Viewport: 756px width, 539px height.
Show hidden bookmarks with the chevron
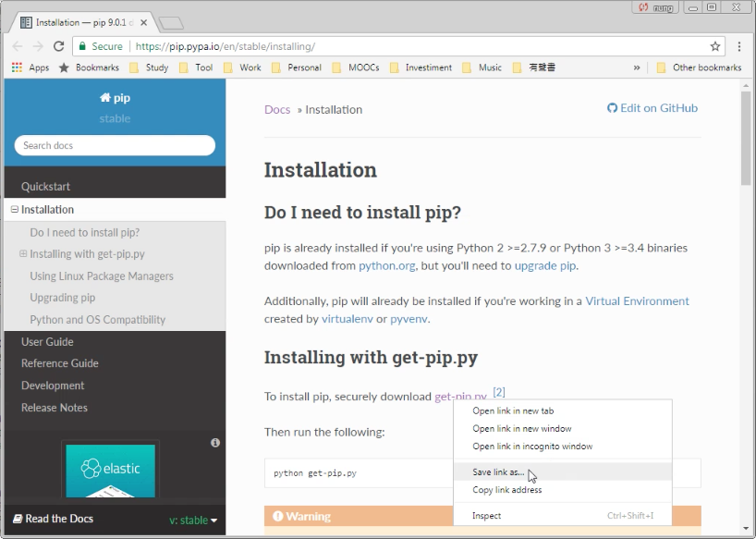pos(637,67)
